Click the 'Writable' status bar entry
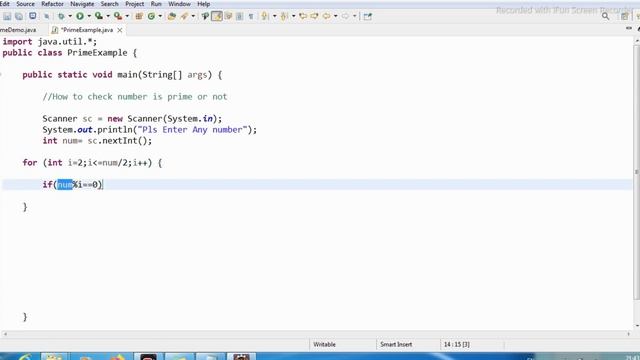 coord(324,344)
